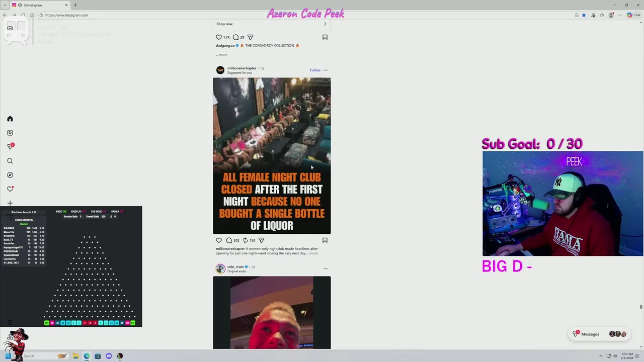Open Instagram search from the sidebar

(10, 161)
